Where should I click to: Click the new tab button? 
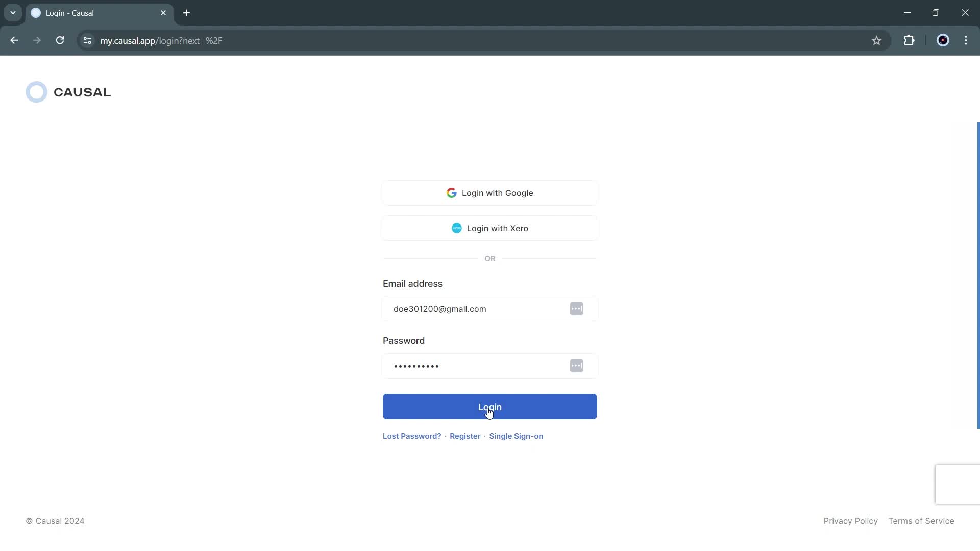186,13
